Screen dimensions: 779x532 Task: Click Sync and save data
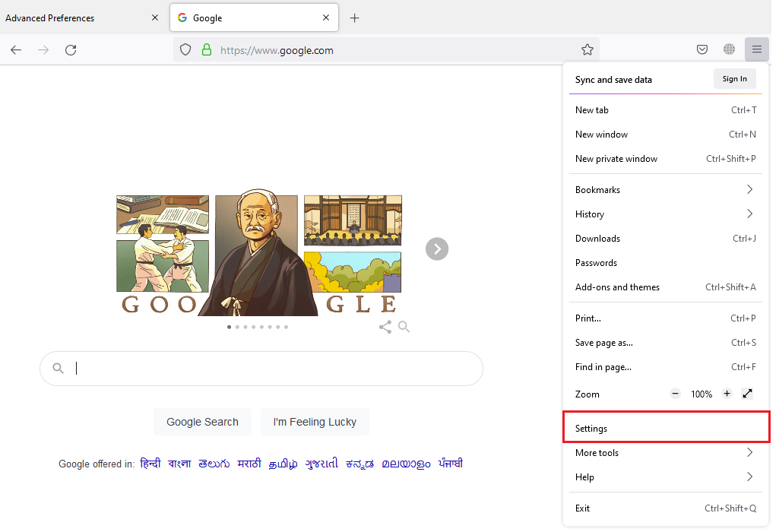613,80
